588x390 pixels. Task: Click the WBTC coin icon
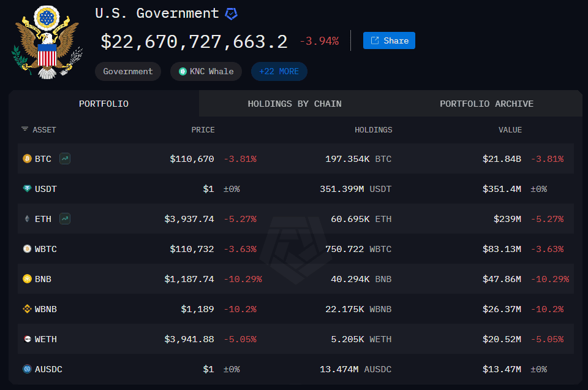point(27,249)
